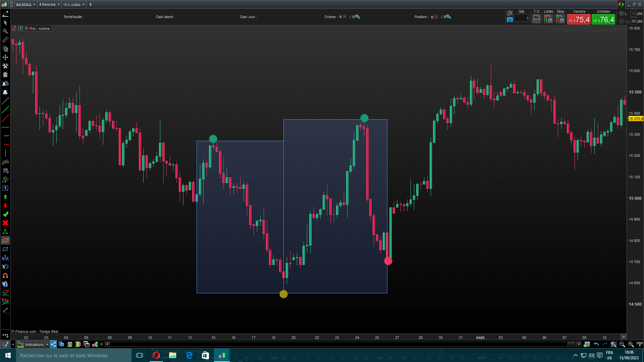The height and width of the screenshot is (362, 644).
Task: Click the Stop order icon
Action: tap(560, 19)
